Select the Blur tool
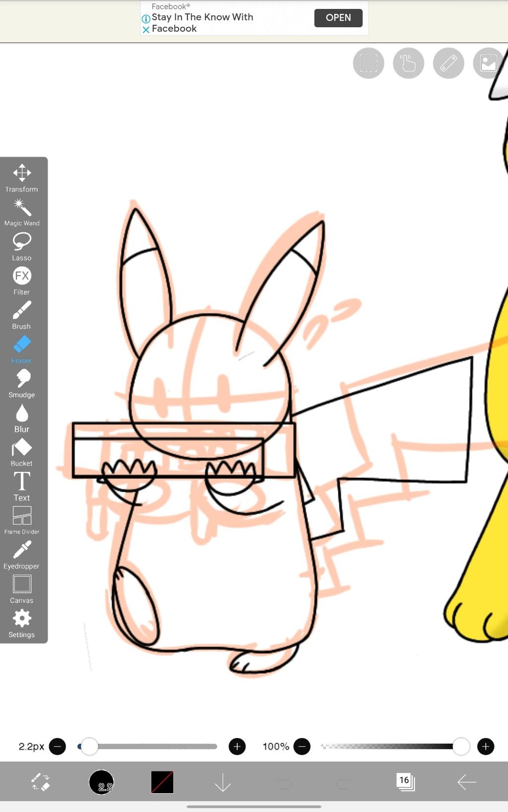 tap(22, 418)
